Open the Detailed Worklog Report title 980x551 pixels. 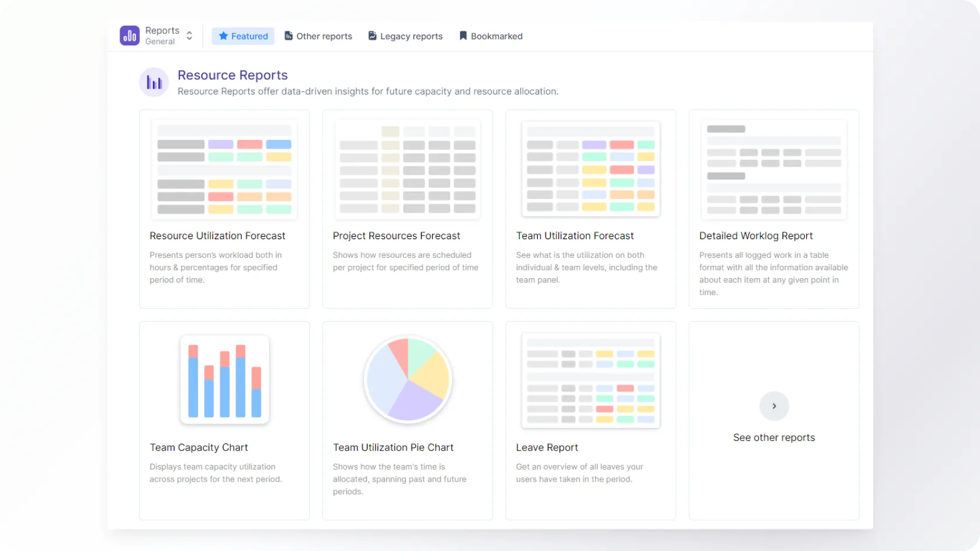[x=756, y=236]
